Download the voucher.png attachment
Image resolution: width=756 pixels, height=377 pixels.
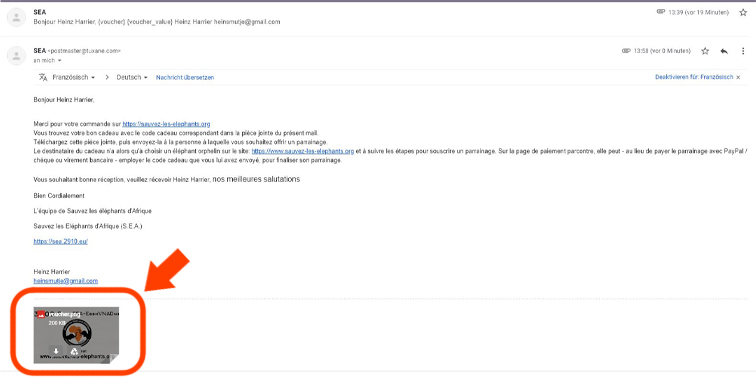(x=55, y=351)
